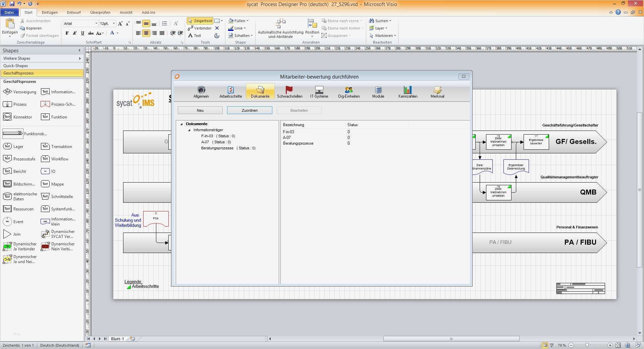The image size is (644, 349).
Task: Open the font name dropdown showing Arial
Action: [96, 23]
